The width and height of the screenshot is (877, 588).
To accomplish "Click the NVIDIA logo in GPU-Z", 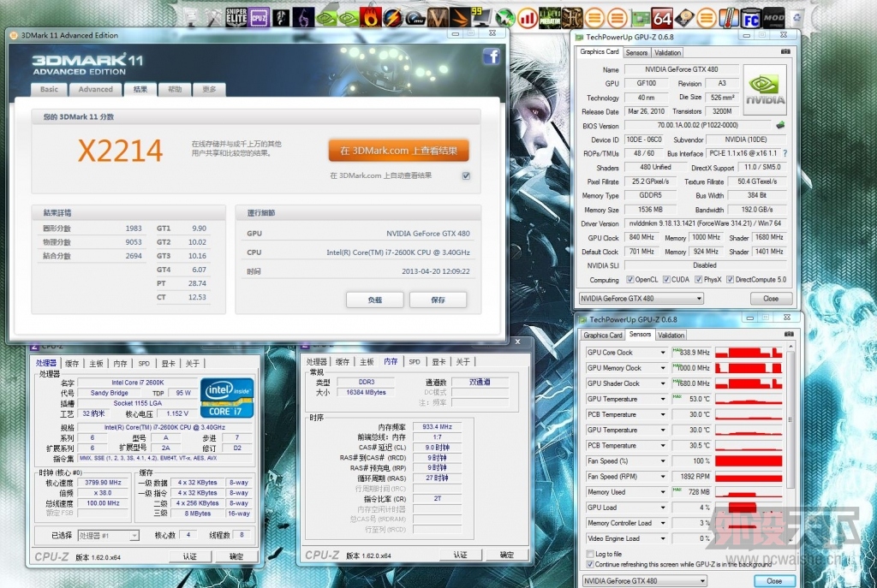I will coord(765,89).
